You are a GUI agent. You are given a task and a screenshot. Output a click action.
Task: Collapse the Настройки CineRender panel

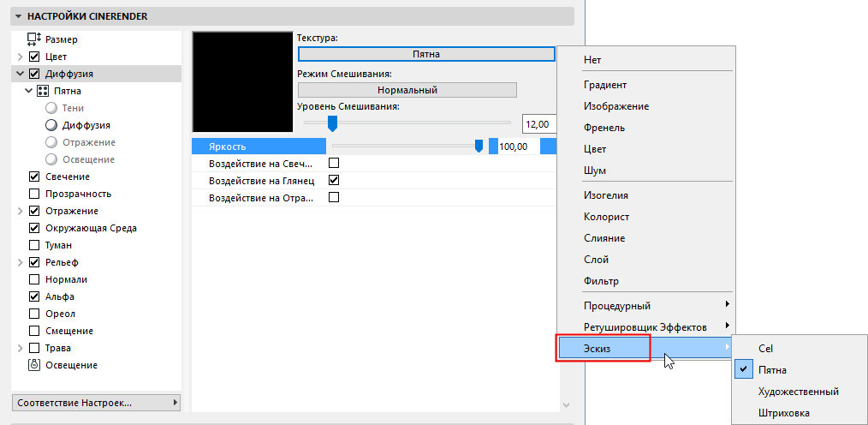tap(18, 16)
